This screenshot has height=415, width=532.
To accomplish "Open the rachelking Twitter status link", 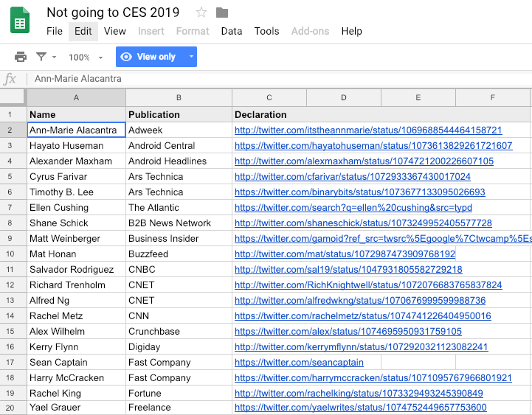I will coord(359,394).
